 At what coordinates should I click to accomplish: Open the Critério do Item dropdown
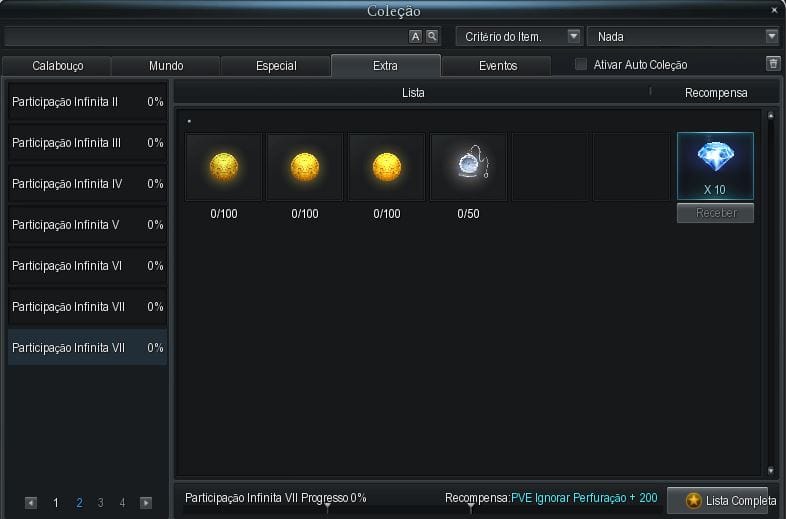point(519,36)
